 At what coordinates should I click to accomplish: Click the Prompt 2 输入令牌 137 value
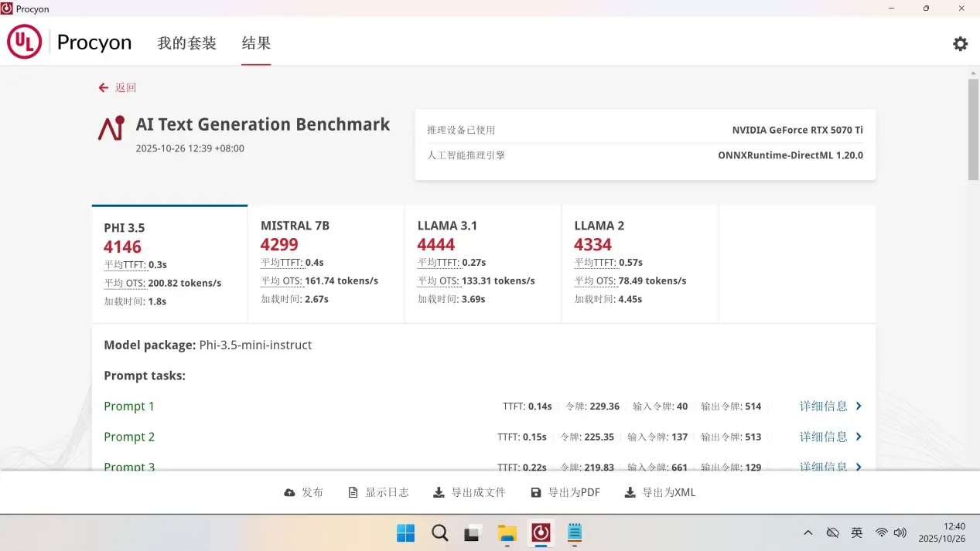(x=680, y=437)
